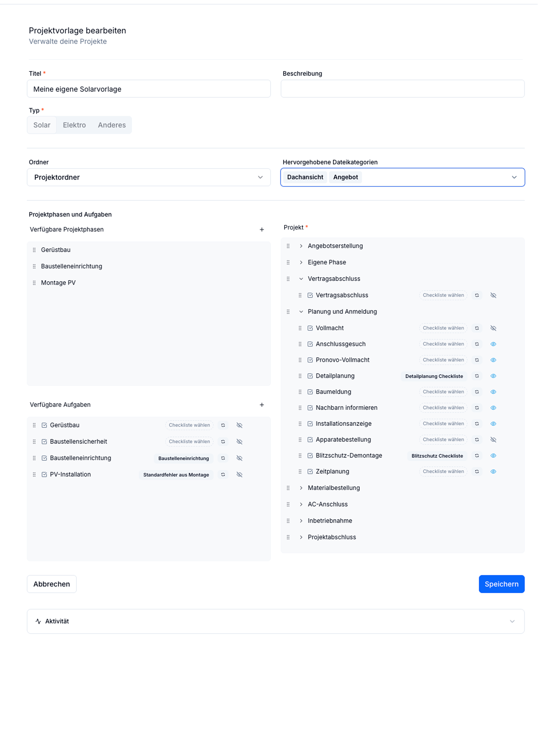The width and height of the screenshot is (543, 756).
Task: Select the Elektro type tab
Action: coord(74,125)
